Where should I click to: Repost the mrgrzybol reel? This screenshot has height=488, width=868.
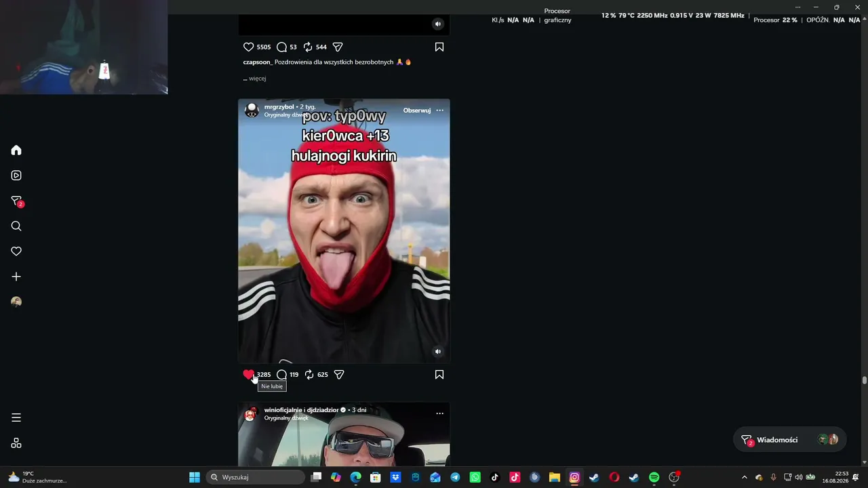point(309,374)
